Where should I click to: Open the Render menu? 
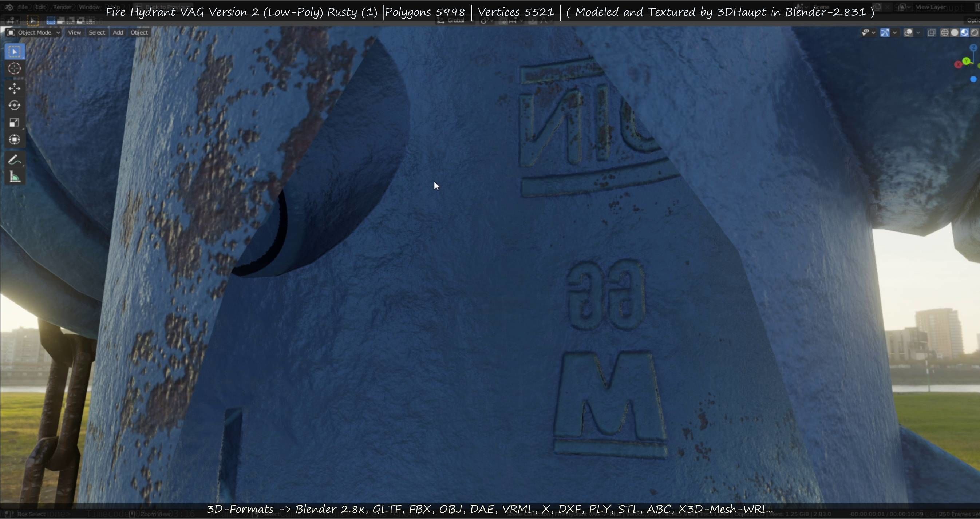pyautogui.click(x=62, y=7)
